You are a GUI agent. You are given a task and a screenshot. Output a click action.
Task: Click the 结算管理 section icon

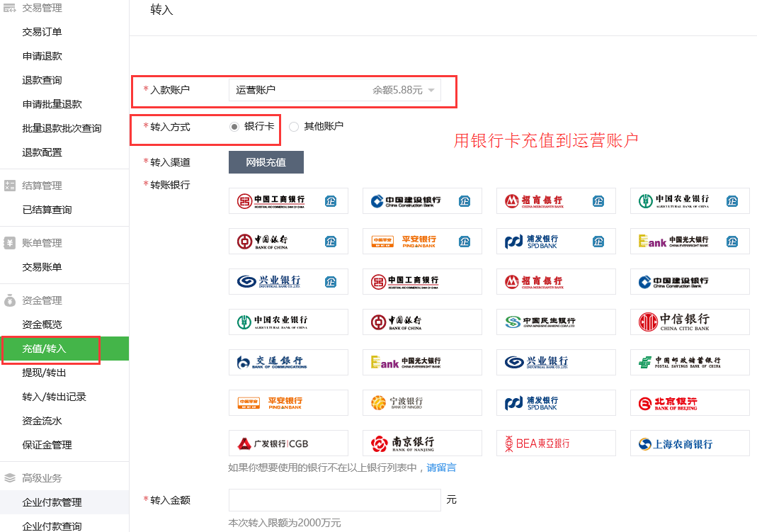coord(10,186)
